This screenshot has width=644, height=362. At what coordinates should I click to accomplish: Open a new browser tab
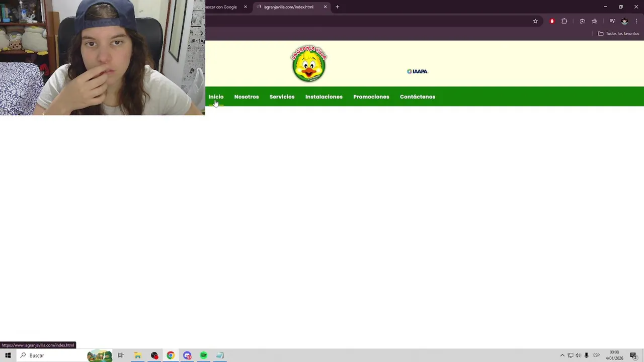pos(337,7)
